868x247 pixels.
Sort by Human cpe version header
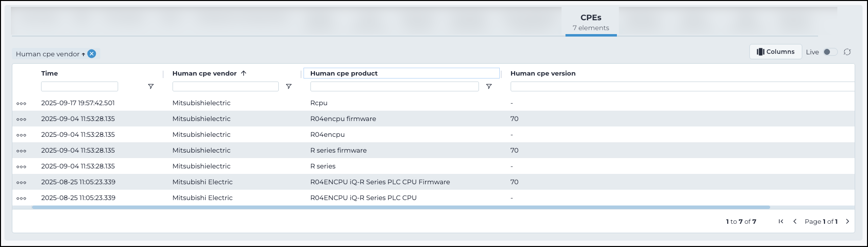coord(543,73)
